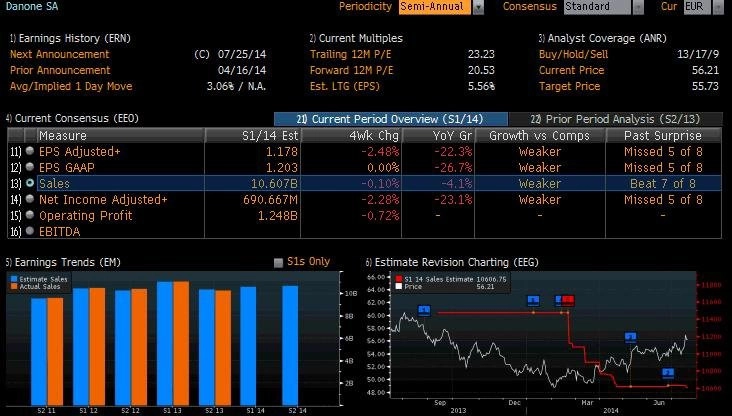Select the Sales radio button
This screenshot has width=732, height=416.
click(30, 183)
